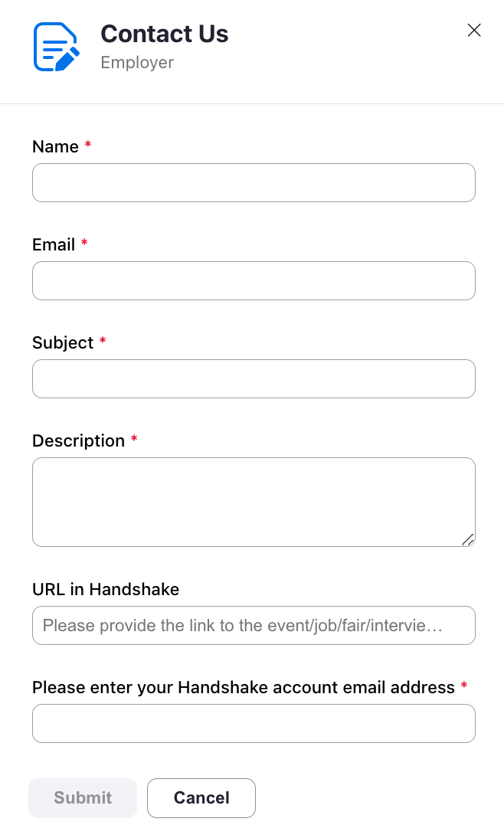Click the Contact Us heading
Screen dimensions: 504x838
pos(164,34)
